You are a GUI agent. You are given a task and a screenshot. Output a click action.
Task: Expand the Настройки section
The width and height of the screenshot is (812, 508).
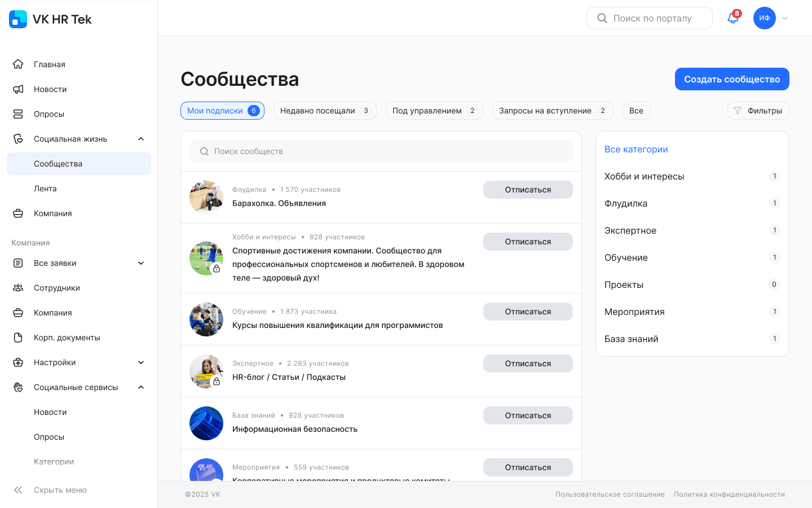click(140, 362)
